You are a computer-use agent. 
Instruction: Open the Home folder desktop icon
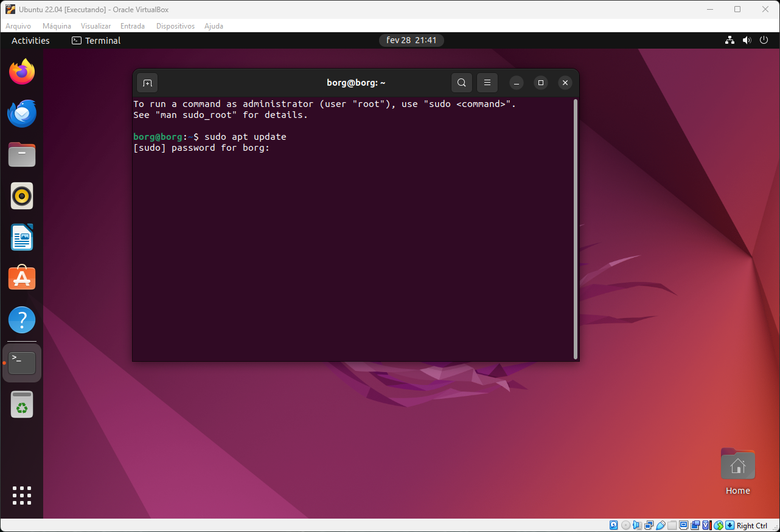click(x=737, y=466)
